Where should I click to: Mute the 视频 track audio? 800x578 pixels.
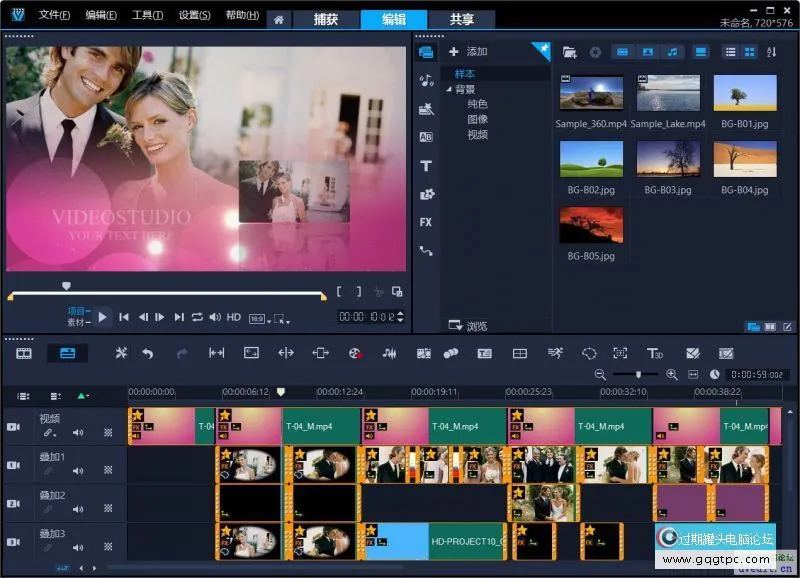click(78, 433)
